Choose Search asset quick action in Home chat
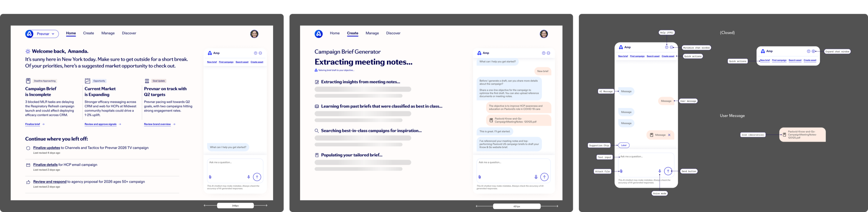This screenshot has height=212, width=868. point(242,62)
